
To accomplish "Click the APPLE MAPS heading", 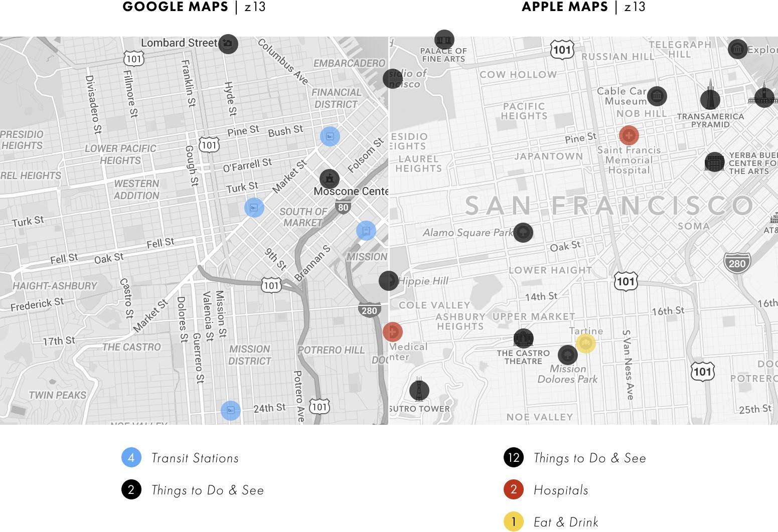I will coord(564,7).
